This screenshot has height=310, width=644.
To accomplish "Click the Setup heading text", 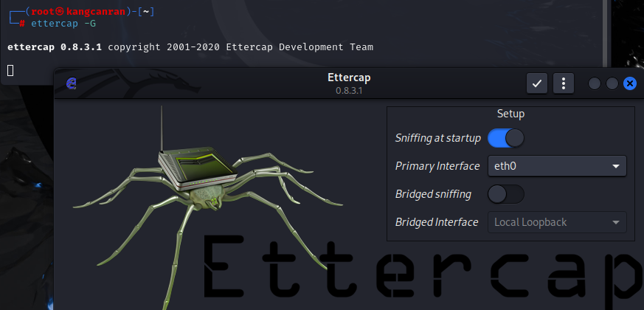I will click(510, 114).
